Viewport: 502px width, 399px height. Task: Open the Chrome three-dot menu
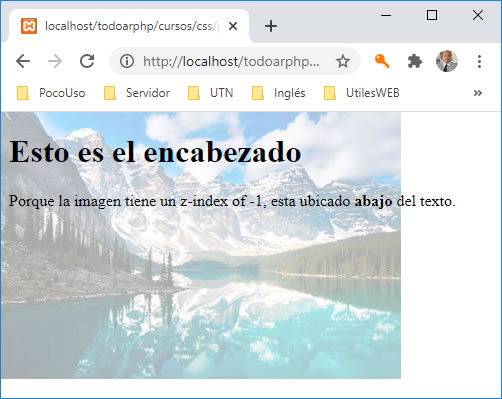479,61
